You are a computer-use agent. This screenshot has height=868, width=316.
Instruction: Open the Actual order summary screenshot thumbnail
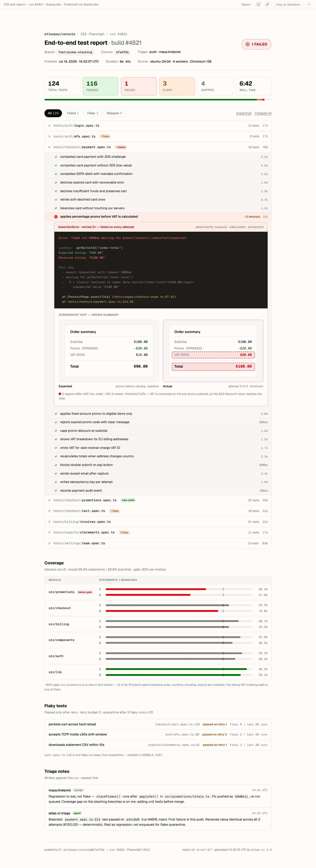pyautogui.click(x=213, y=351)
